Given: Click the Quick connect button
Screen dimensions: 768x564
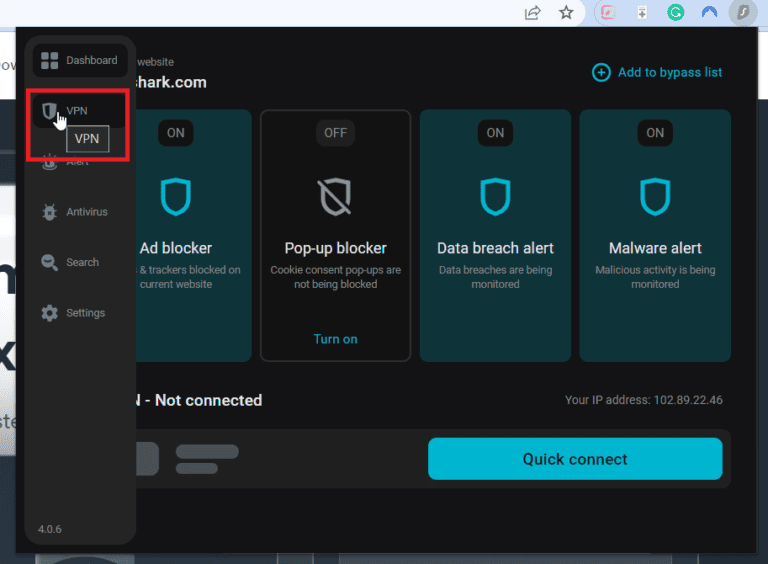Looking at the screenshot, I should (575, 459).
